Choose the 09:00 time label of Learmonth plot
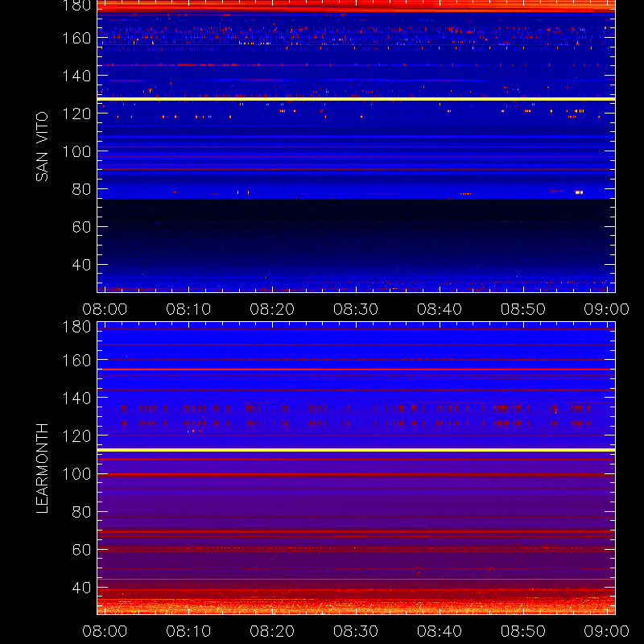Screen dimensions: 644x644 607,631
